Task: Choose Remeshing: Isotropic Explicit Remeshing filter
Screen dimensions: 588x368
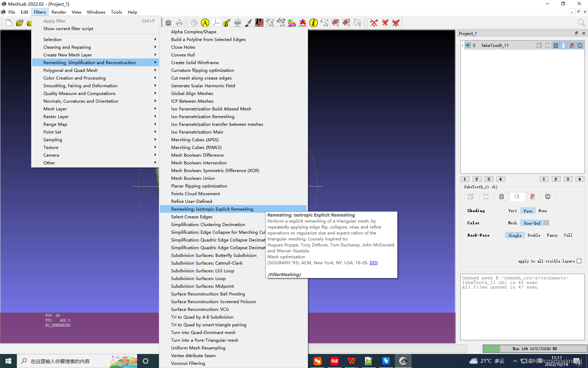Action: (233, 209)
